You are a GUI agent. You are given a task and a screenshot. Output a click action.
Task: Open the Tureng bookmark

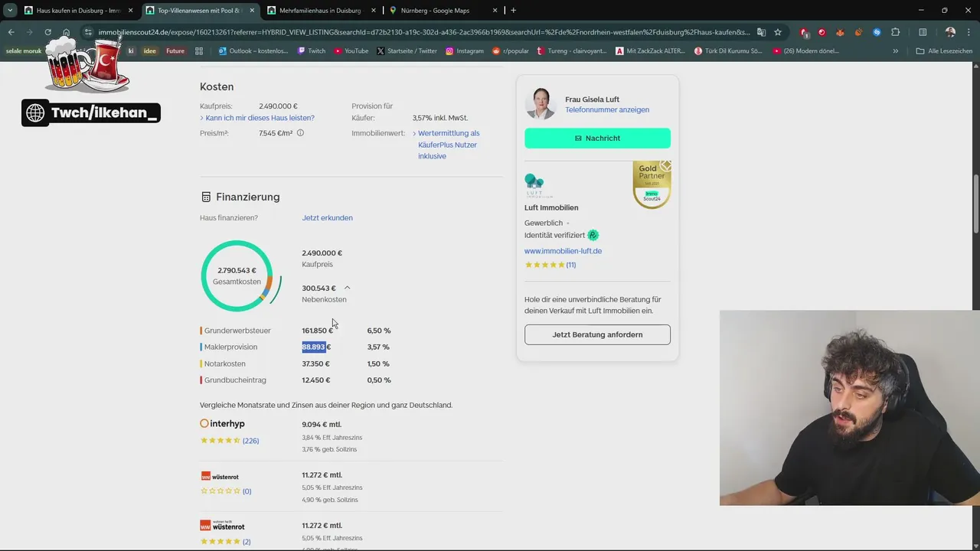coord(572,51)
